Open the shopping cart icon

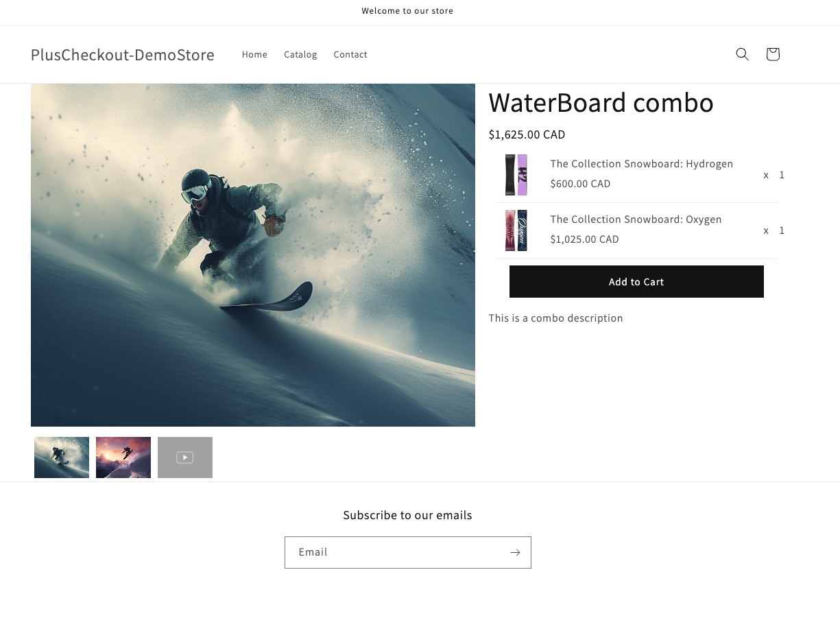tap(772, 54)
